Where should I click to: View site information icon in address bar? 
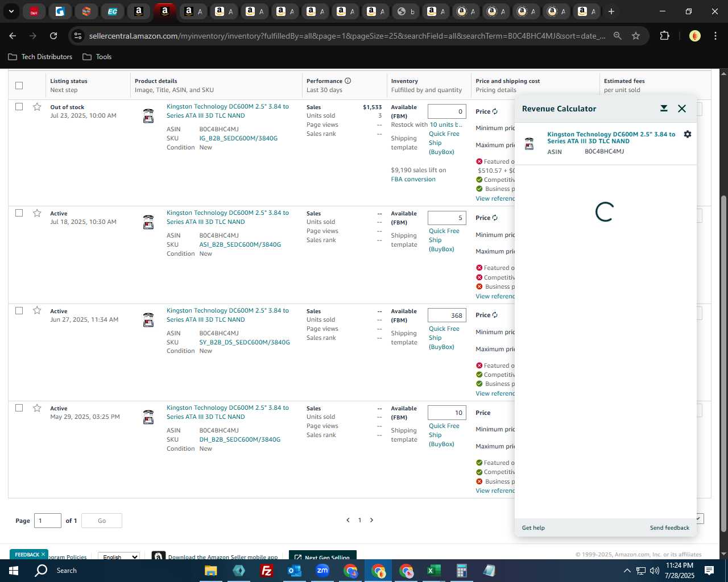[78, 36]
